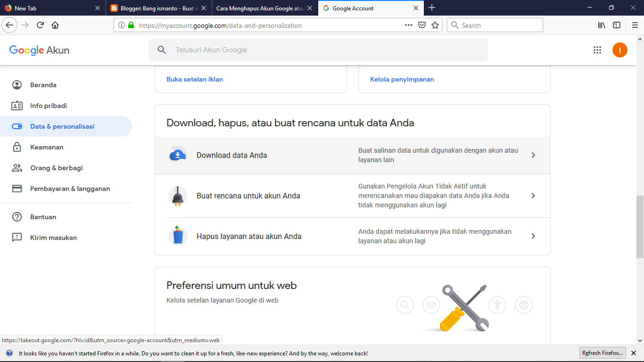Click the Download data Anda title
This screenshot has height=362, width=644.
pyautogui.click(x=232, y=155)
